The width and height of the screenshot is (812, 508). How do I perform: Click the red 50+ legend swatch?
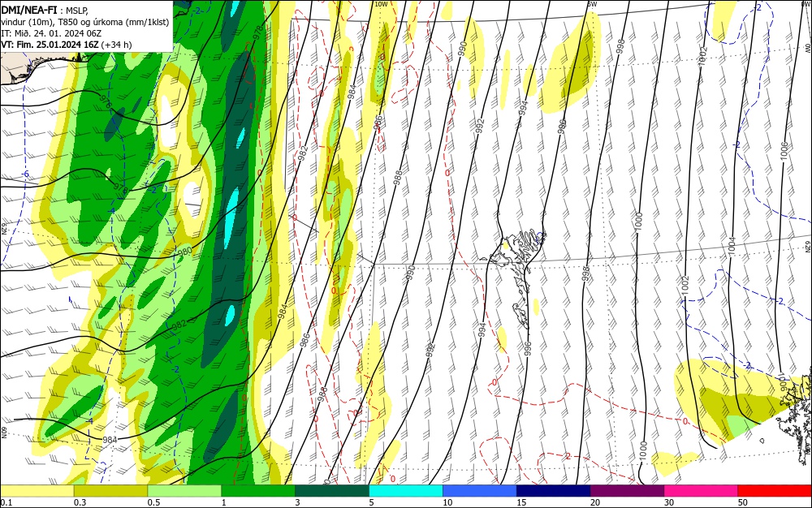coord(775,490)
